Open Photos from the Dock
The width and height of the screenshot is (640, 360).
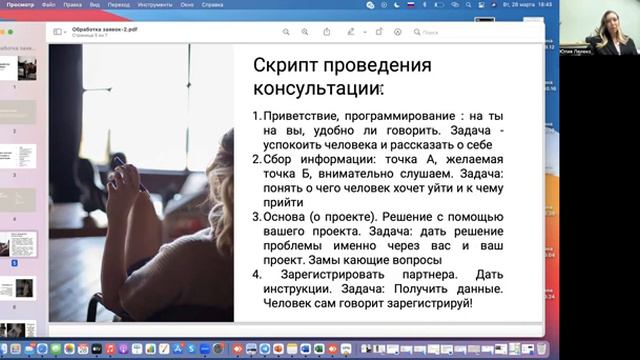pyautogui.click(x=69, y=349)
